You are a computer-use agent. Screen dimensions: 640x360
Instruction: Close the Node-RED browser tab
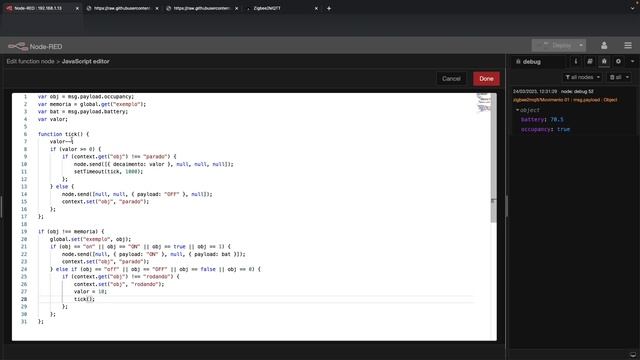pyautogui.click(x=77, y=8)
